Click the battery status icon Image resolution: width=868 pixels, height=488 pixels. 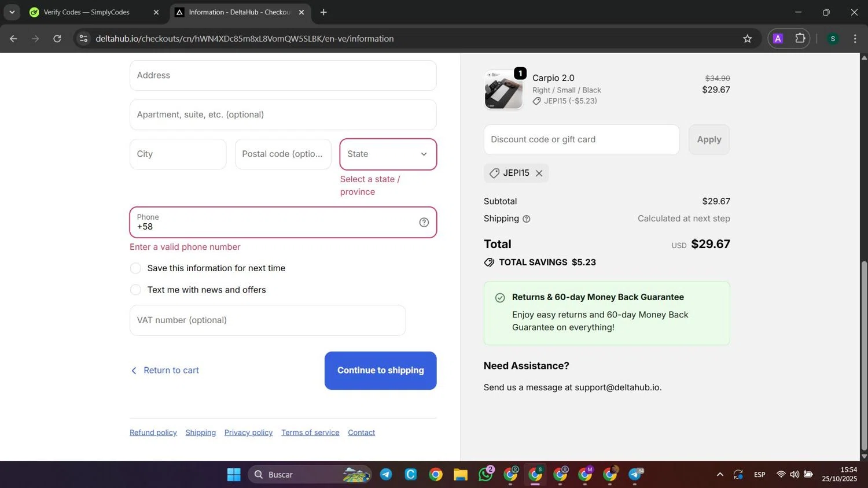(x=808, y=475)
